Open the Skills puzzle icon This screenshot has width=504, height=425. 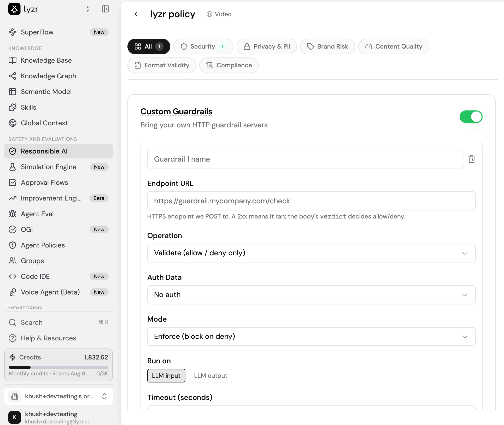[x=13, y=107]
